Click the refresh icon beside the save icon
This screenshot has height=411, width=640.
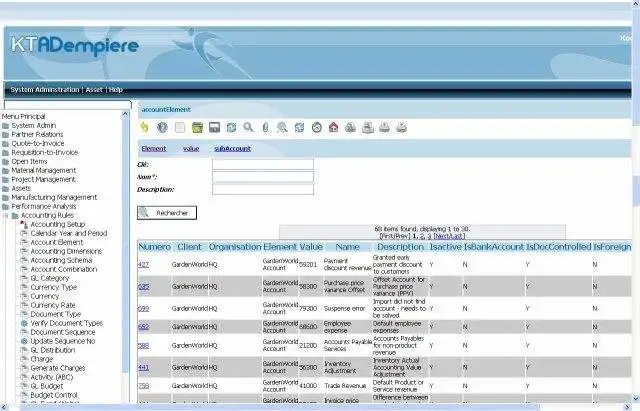231,127
